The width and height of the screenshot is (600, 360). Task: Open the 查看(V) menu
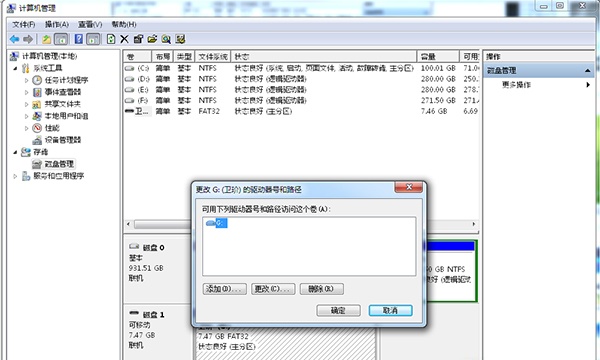click(x=90, y=24)
